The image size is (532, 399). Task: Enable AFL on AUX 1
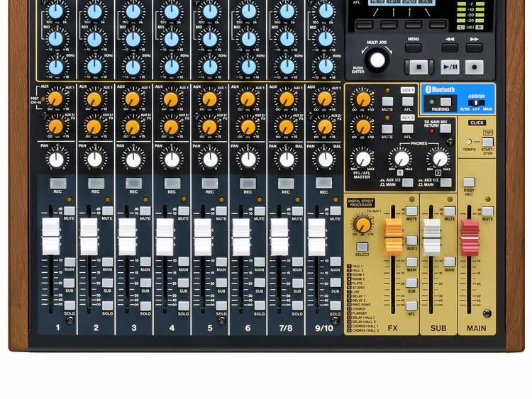point(407,101)
